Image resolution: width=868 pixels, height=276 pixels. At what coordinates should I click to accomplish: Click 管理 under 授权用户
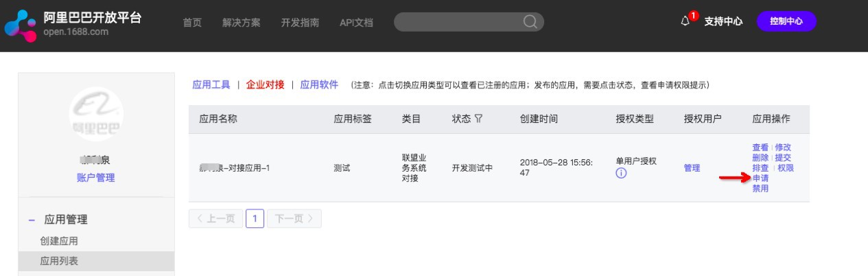pos(692,168)
